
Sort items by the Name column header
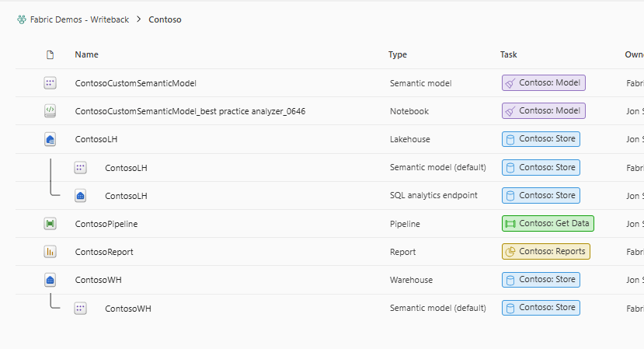tap(86, 54)
